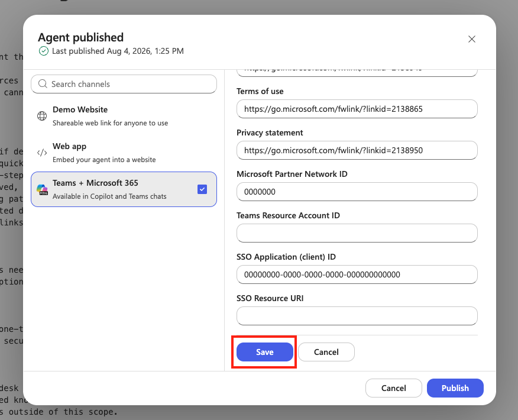Viewport: 518px width, 420px height.
Task: Click the 'Last published Aug 4, 2026, 1:25 PM' text
Action: click(x=118, y=51)
